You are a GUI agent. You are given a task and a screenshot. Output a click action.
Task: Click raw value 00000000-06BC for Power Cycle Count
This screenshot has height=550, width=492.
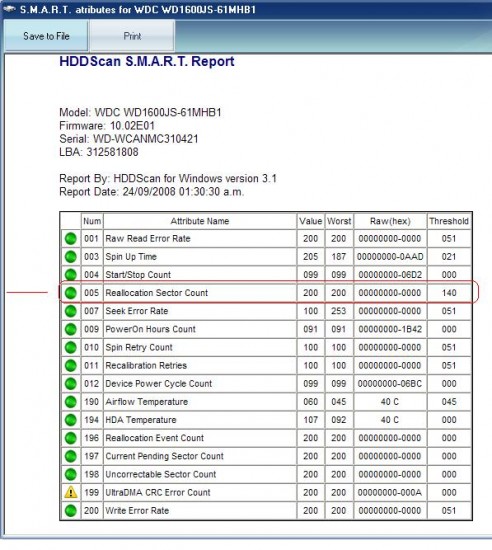pos(390,384)
